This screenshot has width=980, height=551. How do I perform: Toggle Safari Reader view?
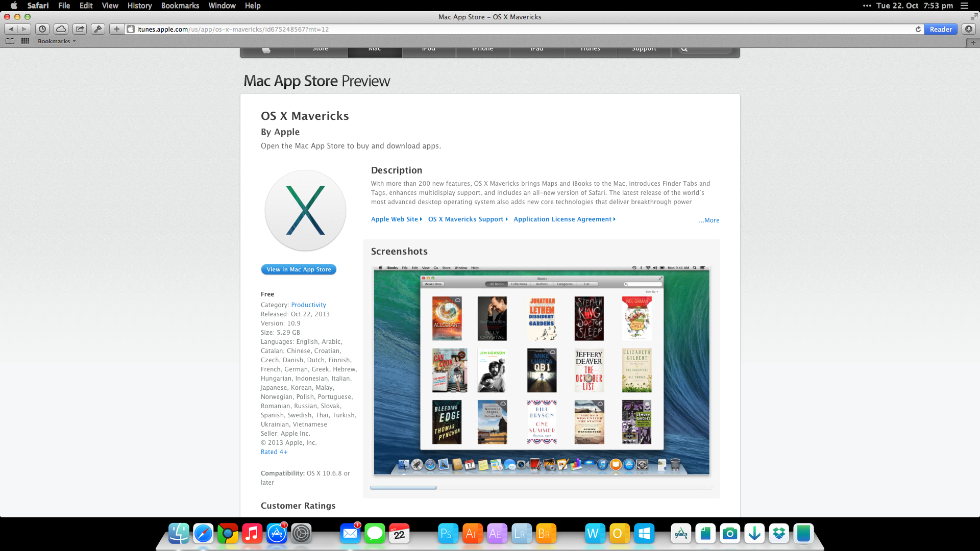(941, 29)
